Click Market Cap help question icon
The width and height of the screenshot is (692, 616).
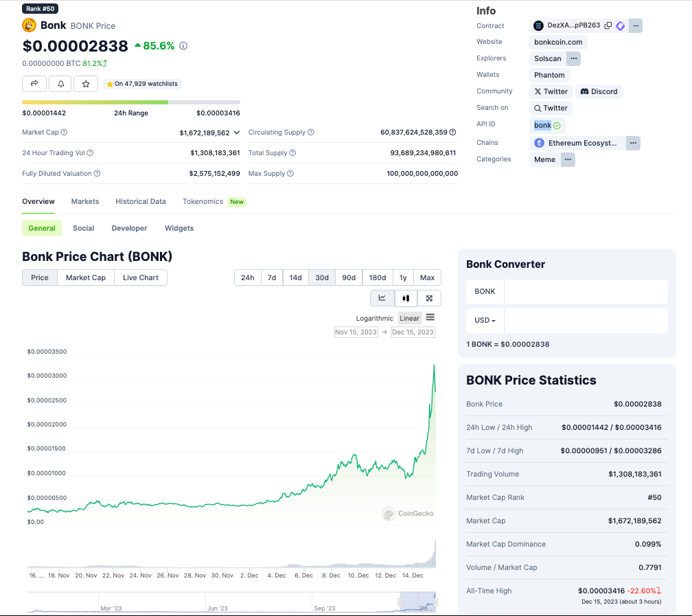click(x=64, y=132)
